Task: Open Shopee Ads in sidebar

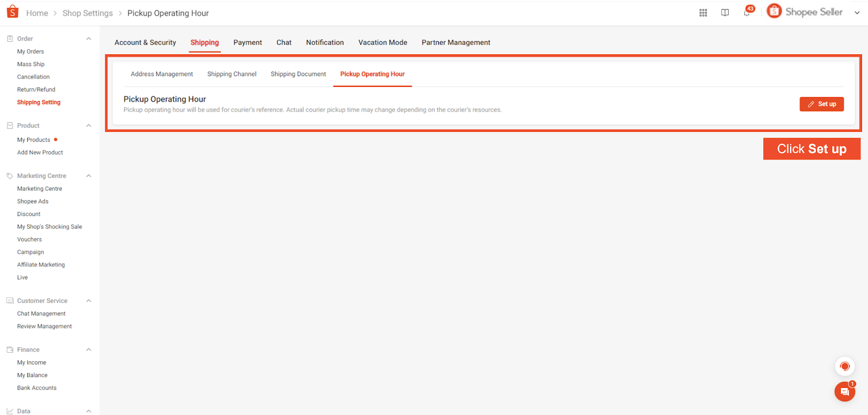Action: tap(33, 201)
